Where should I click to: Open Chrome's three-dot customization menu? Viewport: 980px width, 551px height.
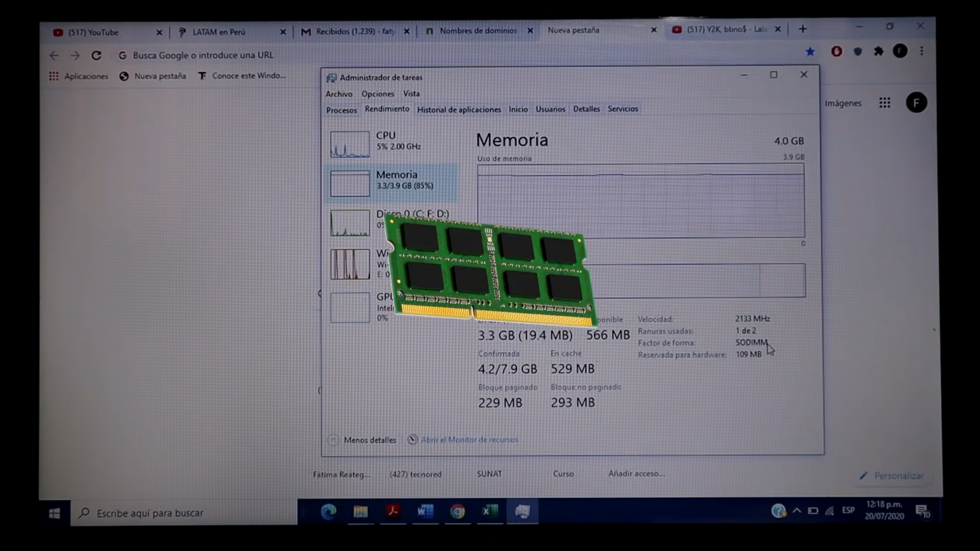921,50
